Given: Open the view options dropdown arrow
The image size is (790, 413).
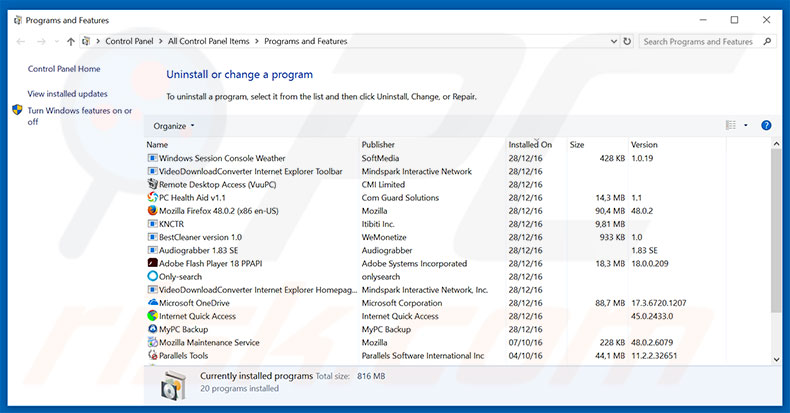Looking at the screenshot, I should (746, 125).
